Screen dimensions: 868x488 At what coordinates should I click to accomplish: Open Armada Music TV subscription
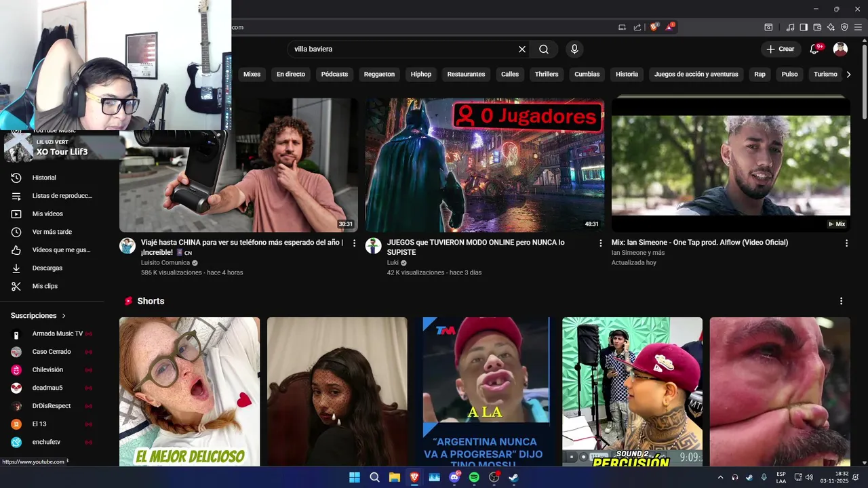point(52,333)
